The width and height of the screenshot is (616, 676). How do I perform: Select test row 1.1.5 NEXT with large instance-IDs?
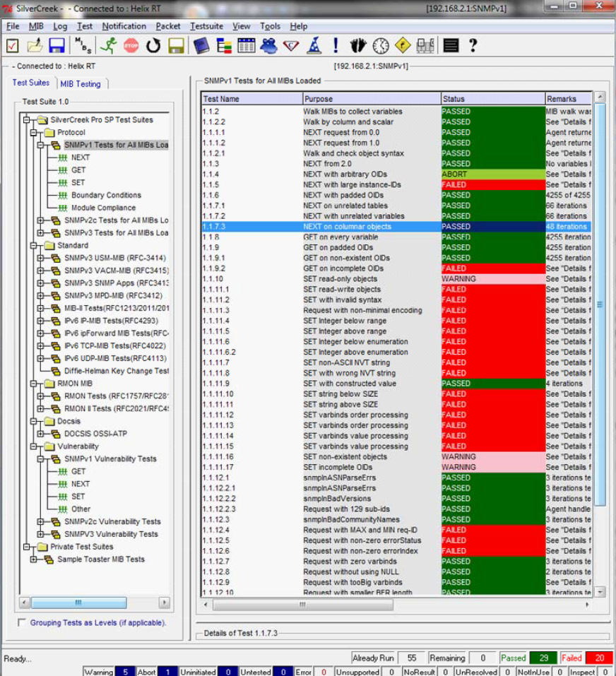[x=346, y=184]
